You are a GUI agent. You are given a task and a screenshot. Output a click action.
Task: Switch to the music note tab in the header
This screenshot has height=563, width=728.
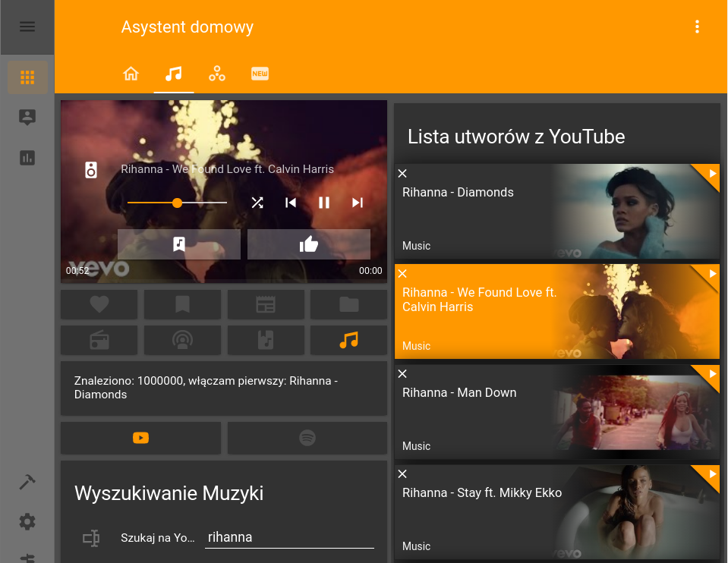(174, 74)
